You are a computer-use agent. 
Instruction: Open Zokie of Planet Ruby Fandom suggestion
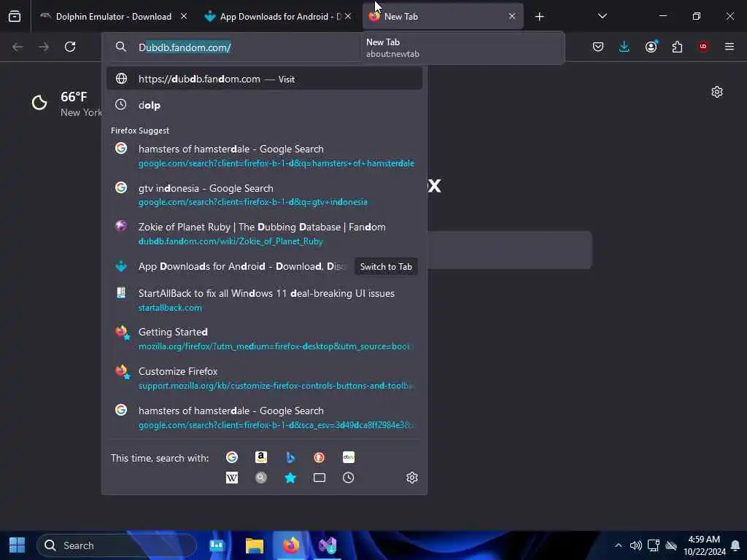tap(264, 233)
